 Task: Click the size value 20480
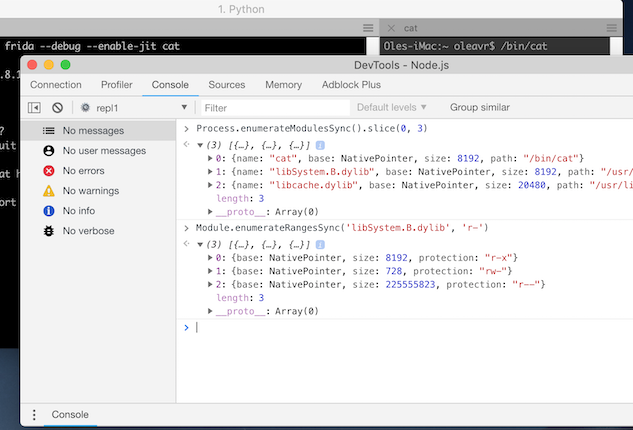(x=532, y=185)
